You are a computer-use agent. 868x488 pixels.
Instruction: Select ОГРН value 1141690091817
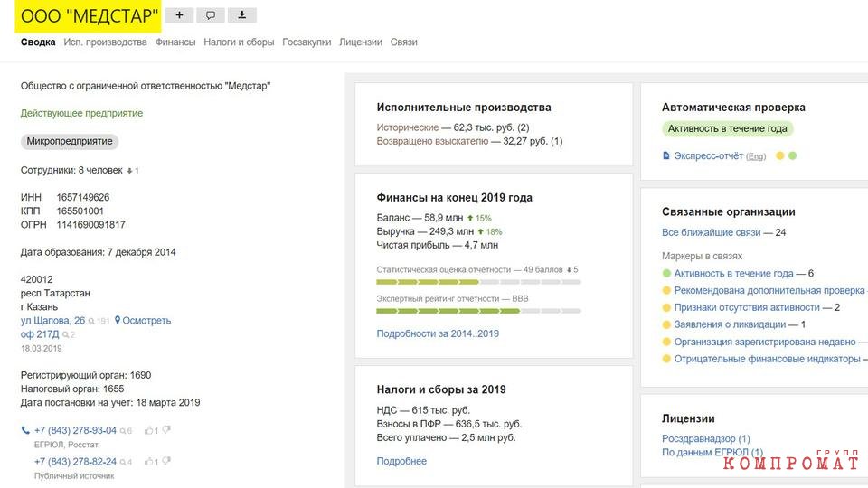[x=90, y=225]
